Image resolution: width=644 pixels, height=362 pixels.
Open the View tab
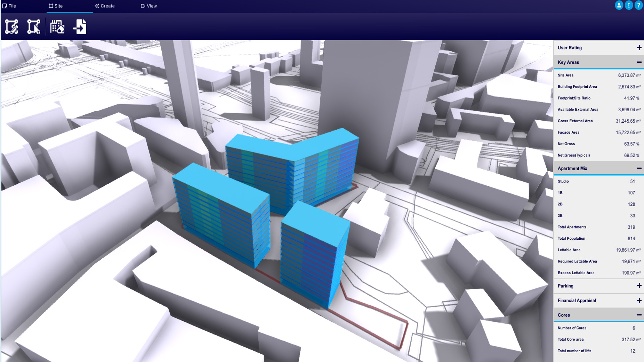pos(149,6)
